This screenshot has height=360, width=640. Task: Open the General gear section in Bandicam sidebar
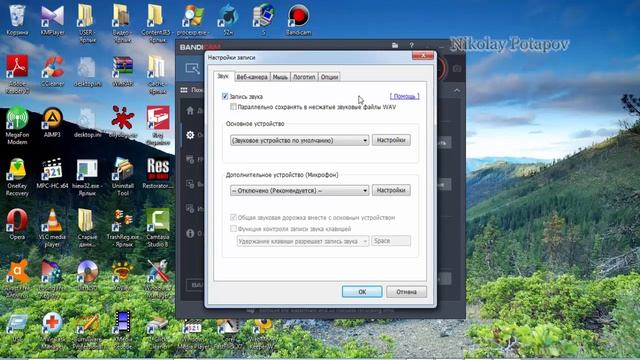coord(190,135)
